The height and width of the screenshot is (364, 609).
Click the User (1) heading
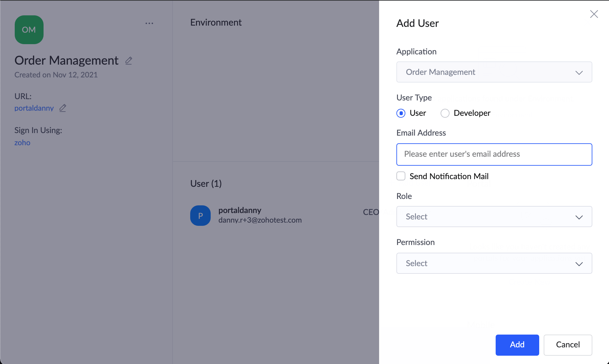coord(206,184)
